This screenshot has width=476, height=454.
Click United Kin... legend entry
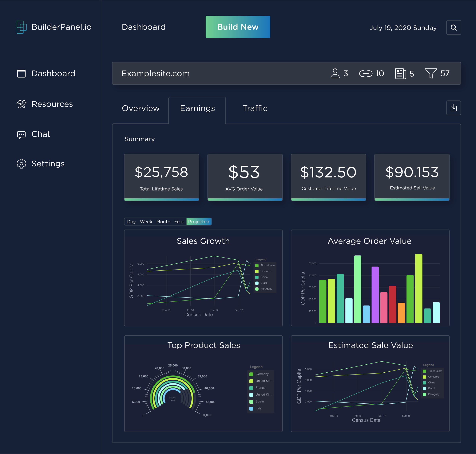point(261,395)
